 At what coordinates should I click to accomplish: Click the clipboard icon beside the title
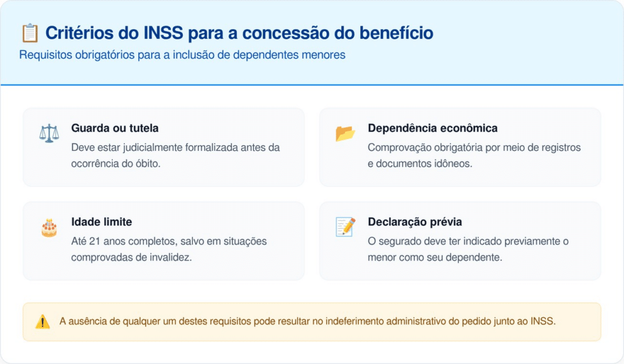30,33
